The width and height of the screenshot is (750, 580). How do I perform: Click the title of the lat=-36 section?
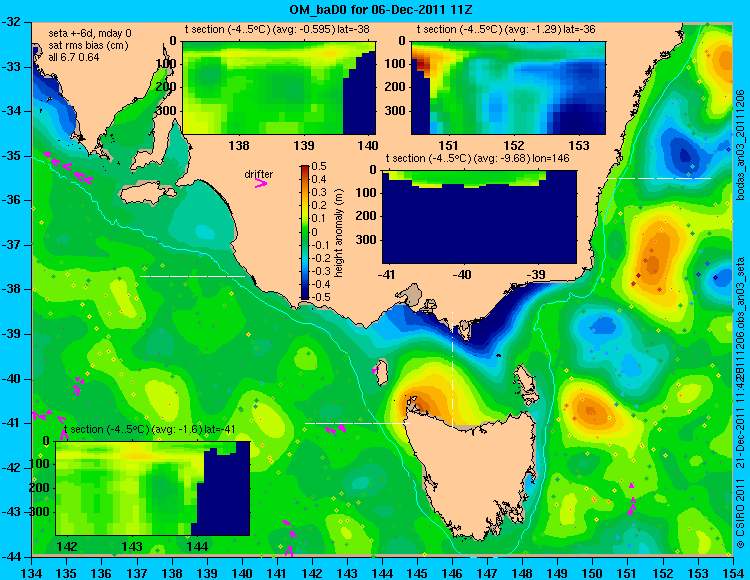(x=506, y=29)
